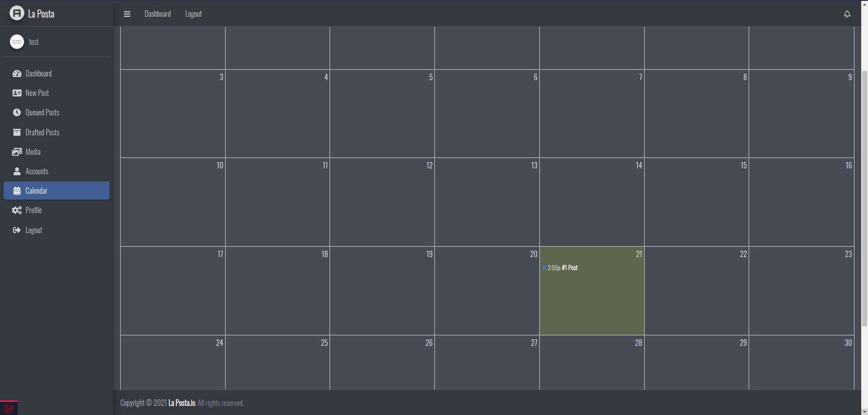Select day 3 on the calendar
This screenshot has width=868, height=415.
(x=222, y=77)
